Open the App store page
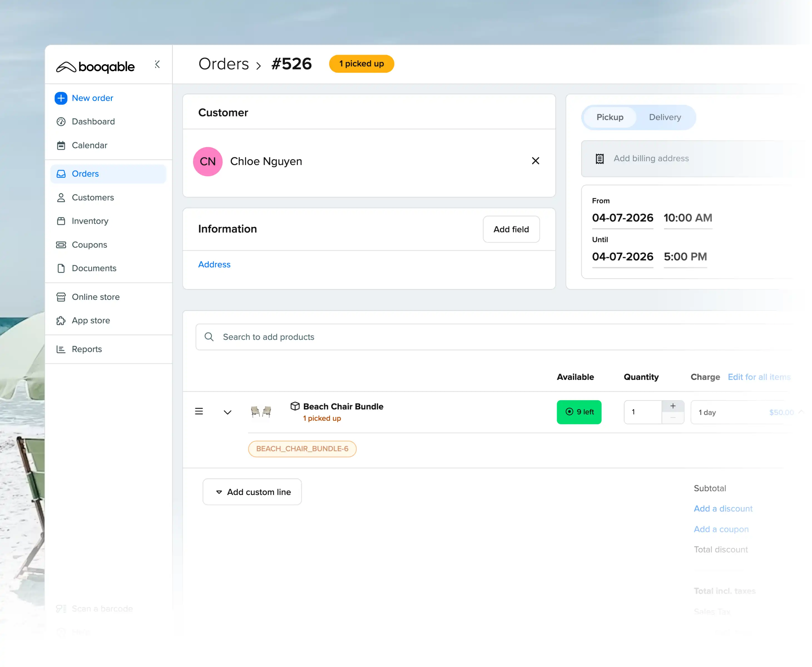 (91, 321)
